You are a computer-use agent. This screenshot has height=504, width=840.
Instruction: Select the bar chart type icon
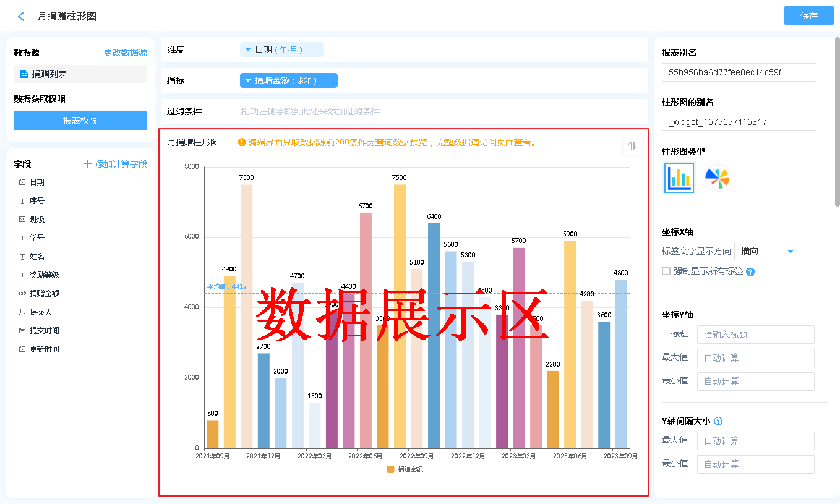(679, 178)
